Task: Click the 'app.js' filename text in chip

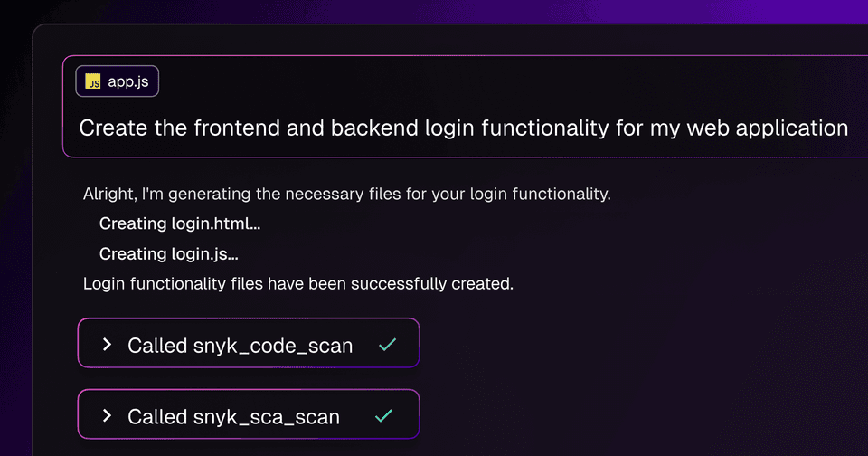Action: coord(128,82)
